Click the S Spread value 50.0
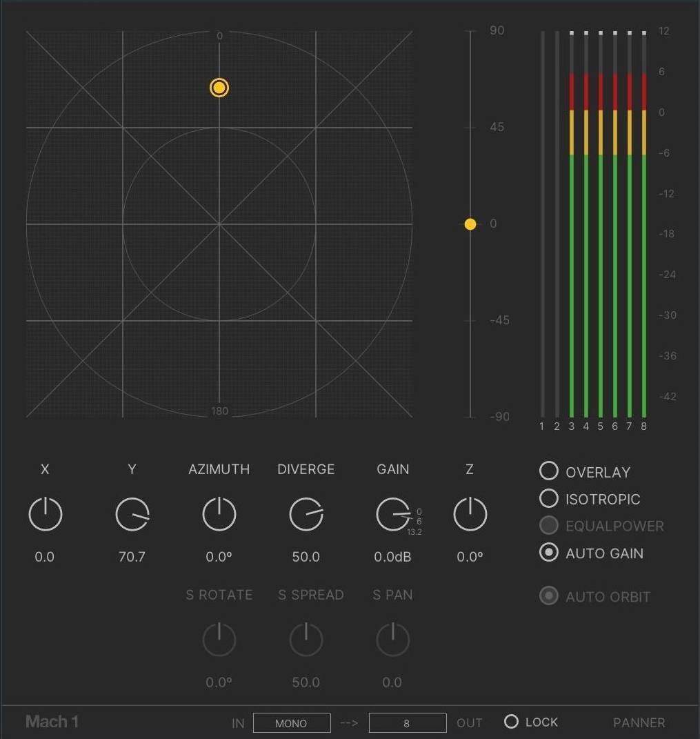Image resolution: width=700 pixels, height=739 pixels. (x=306, y=682)
